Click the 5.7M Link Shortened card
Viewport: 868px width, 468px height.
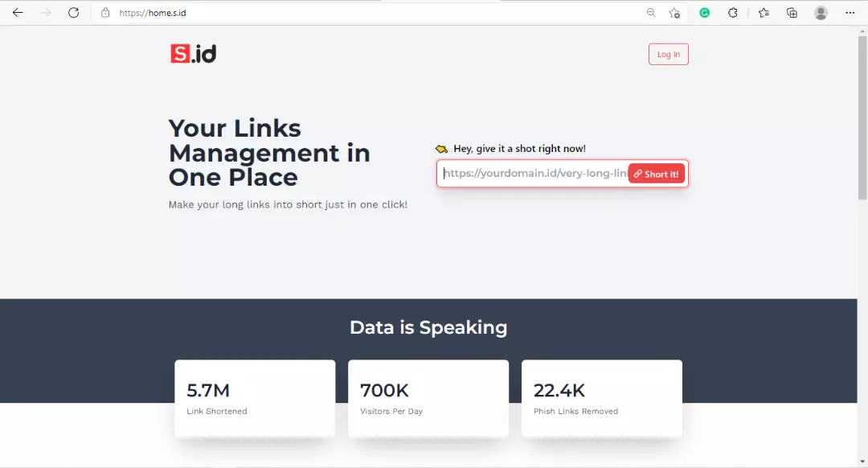tap(255, 398)
